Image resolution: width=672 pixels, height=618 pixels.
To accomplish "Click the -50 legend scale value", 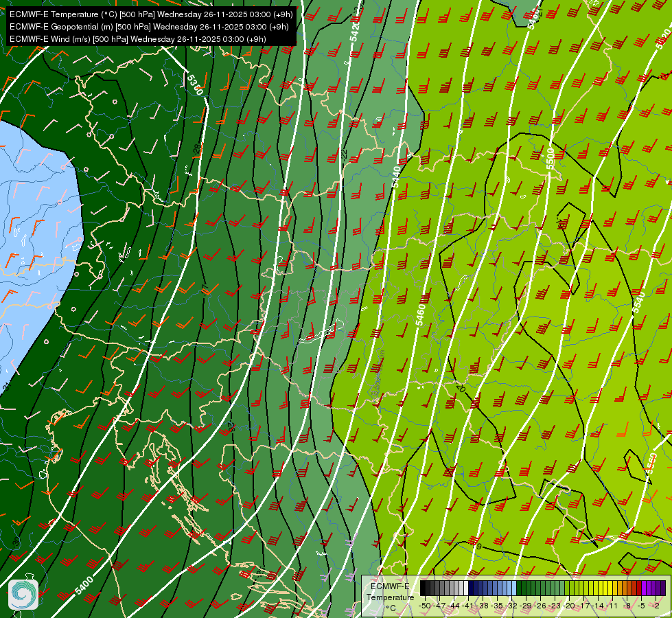I will (425, 606).
